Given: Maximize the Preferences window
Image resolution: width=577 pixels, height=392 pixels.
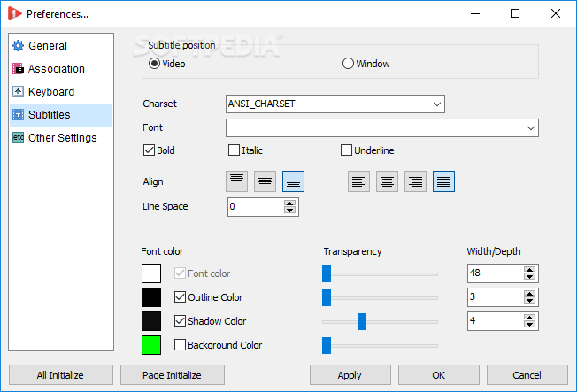Looking at the screenshot, I should pos(515,13).
